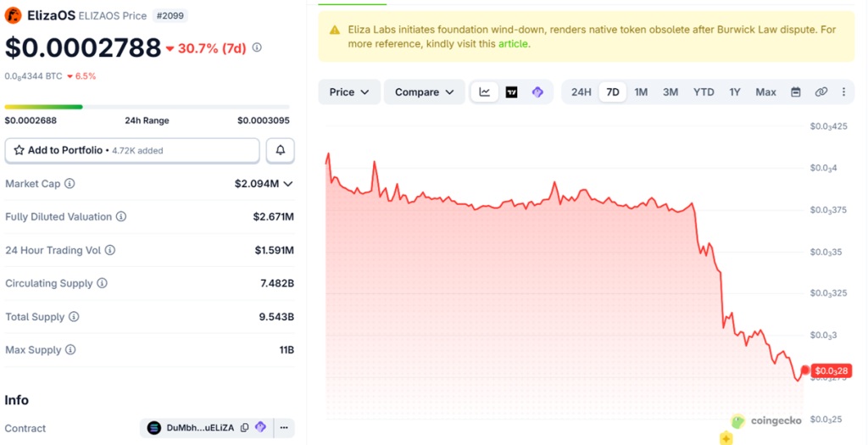The height and width of the screenshot is (445, 868).
Task: Click the Info section heading
Action: click(x=17, y=400)
